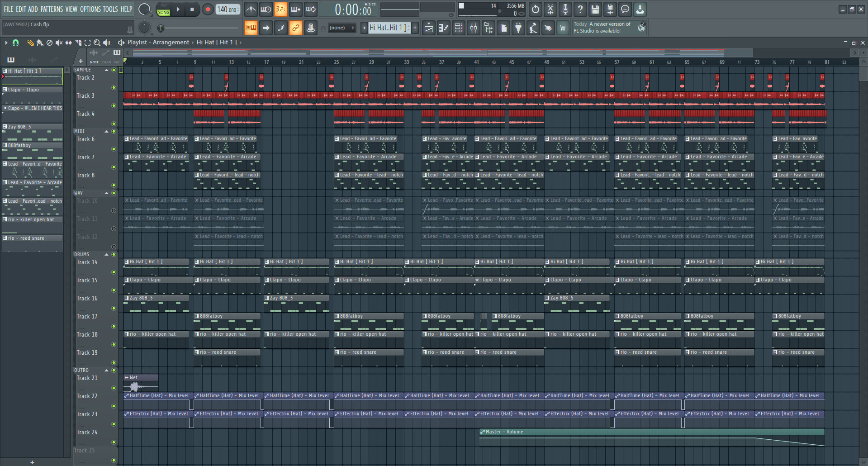This screenshot has width=868, height=466.
Task: Click the scissors audio editor icon
Action: coord(550,9)
